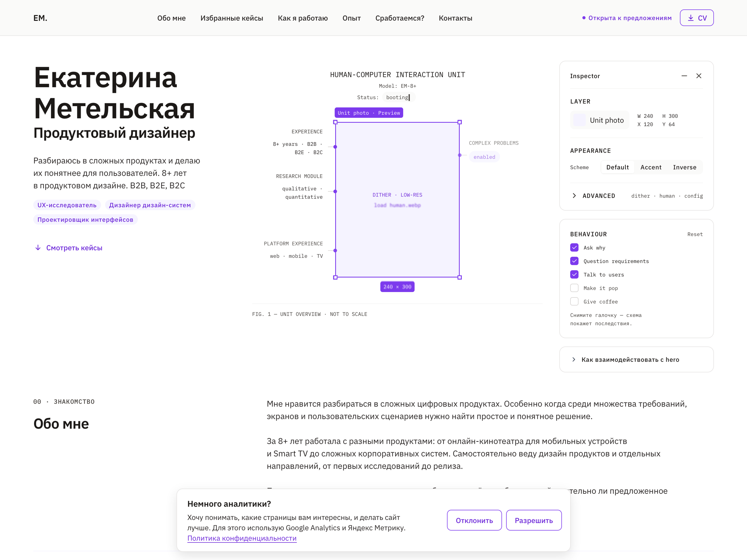Viewport: 747px width, 560px height.
Task: Click Смотреть кейсы link
Action: [68, 248]
